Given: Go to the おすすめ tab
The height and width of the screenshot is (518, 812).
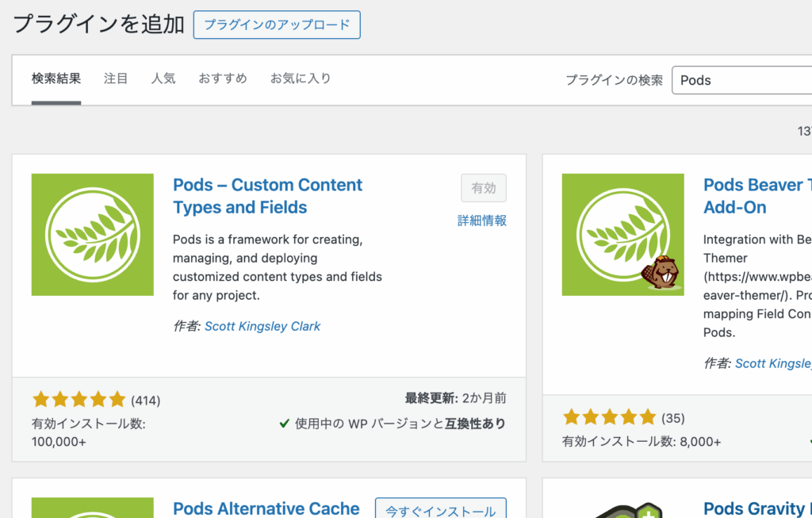Looking at the screenshot, I should pyautogui.click(x=223, y=79).
